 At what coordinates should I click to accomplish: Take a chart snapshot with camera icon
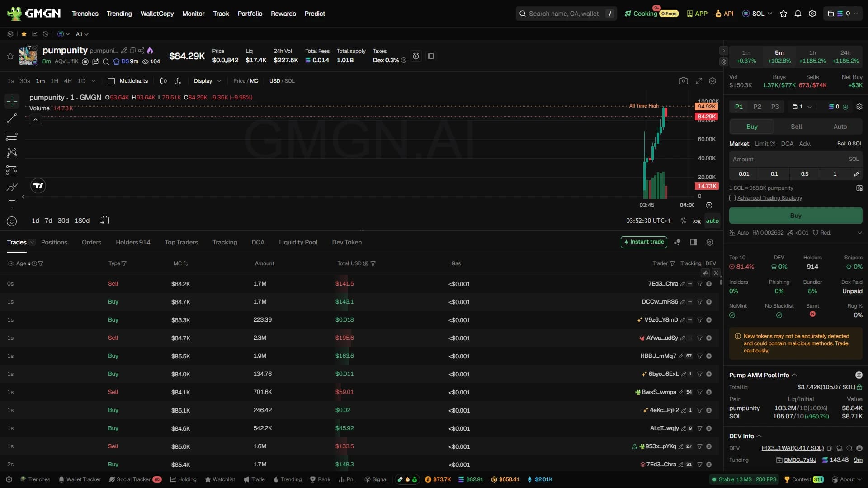(x=684, y=81)
